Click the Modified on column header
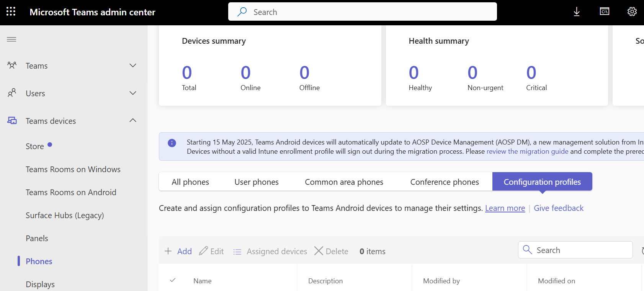 (556, 281)
